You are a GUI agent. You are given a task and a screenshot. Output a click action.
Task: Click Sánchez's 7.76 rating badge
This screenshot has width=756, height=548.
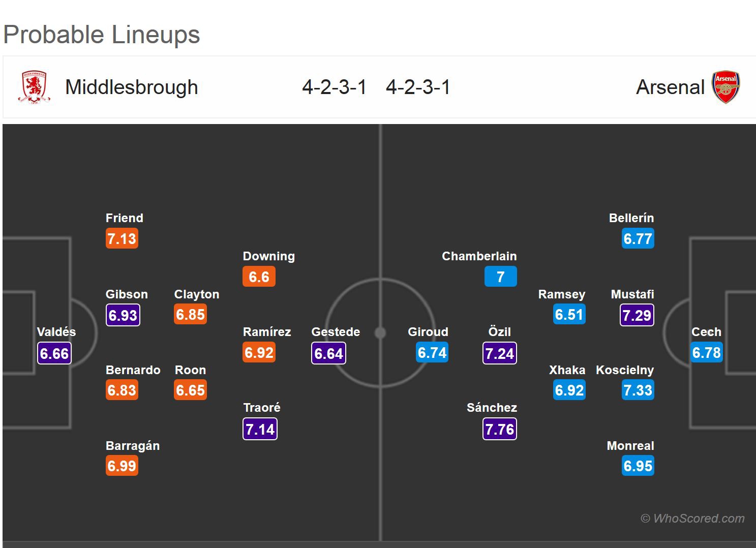(500, 429)
